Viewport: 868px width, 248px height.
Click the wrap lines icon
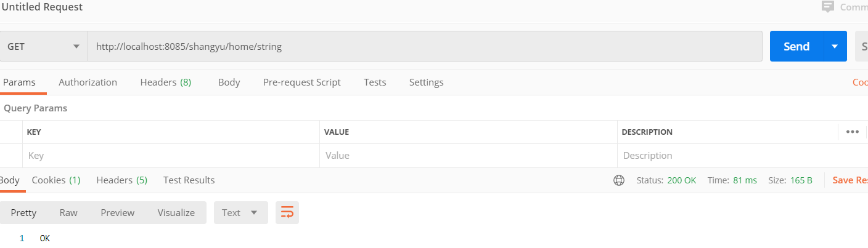(287, 213)
